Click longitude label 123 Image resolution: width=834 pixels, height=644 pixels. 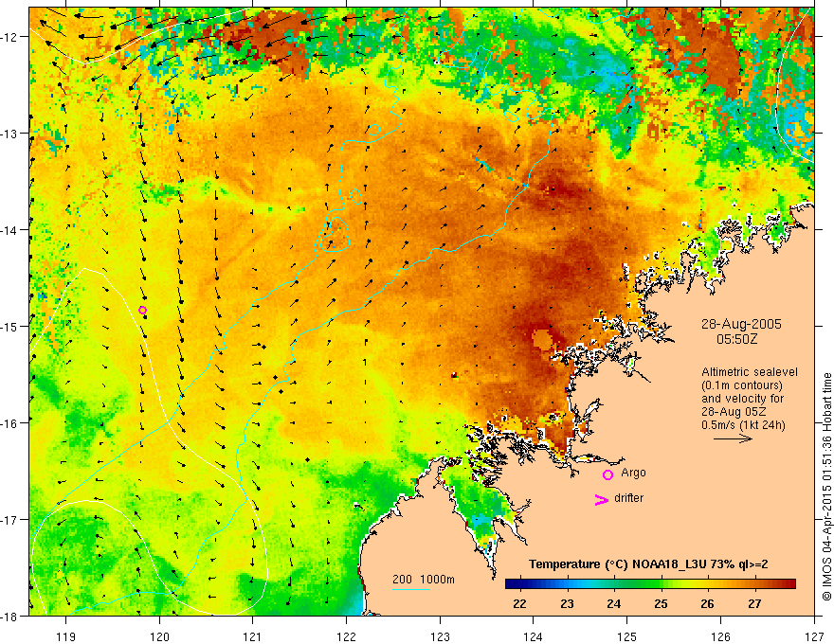point(440,636)
